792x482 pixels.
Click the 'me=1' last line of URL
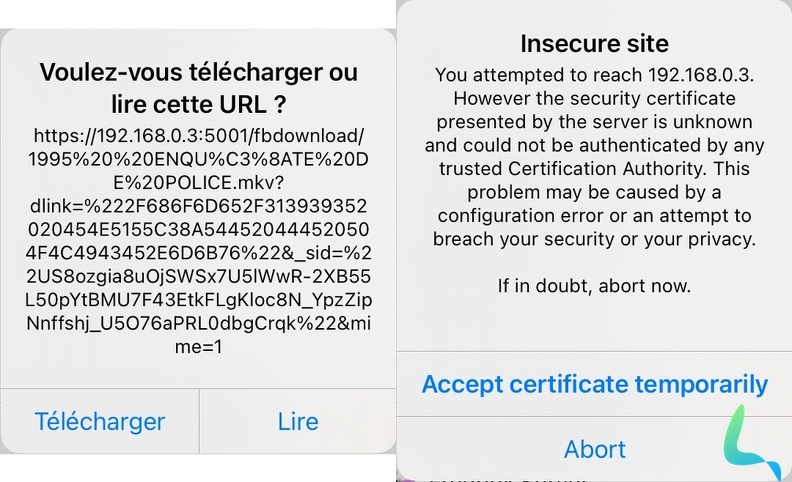click(x=199, y=347)
